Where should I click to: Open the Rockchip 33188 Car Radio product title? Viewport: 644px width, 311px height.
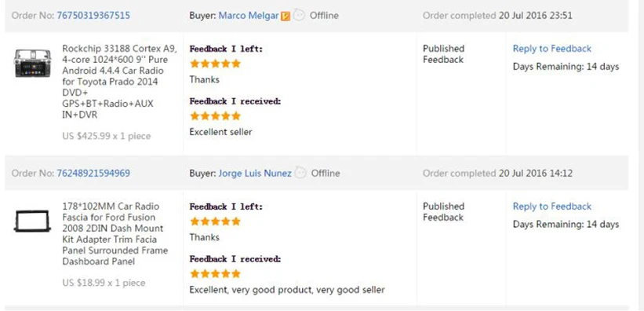point(119,82)
